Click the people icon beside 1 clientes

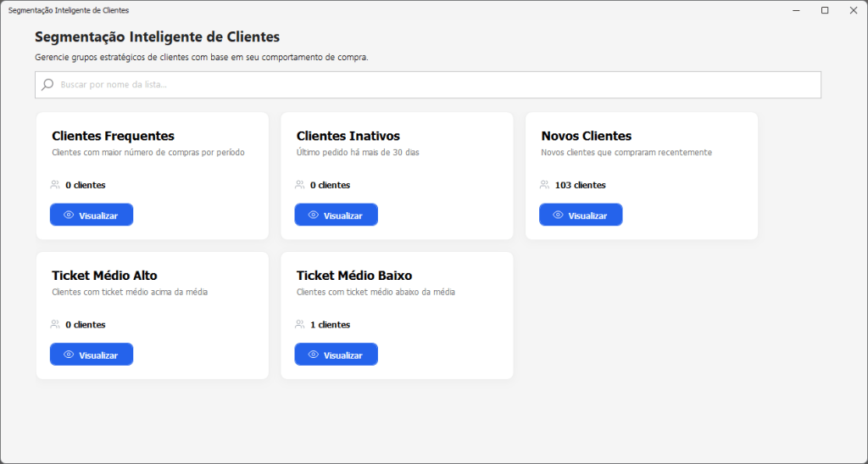click(x=300, y=324)
